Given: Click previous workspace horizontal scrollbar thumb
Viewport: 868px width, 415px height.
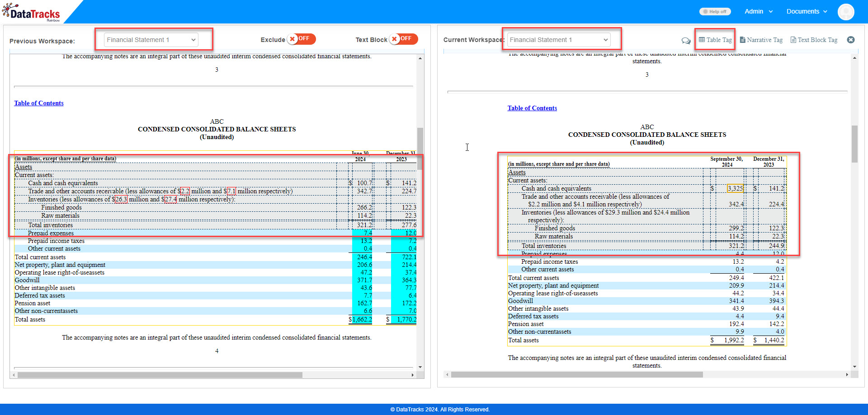Looking at the screenshot, I should click(x=160, y=375).
